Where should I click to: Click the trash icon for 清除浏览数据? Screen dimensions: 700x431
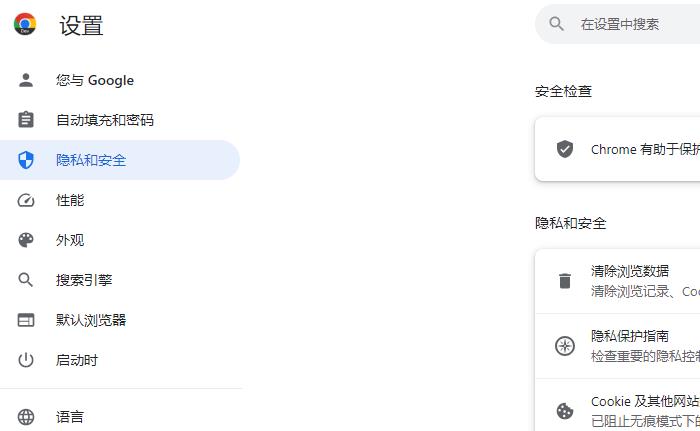(565, 281)
